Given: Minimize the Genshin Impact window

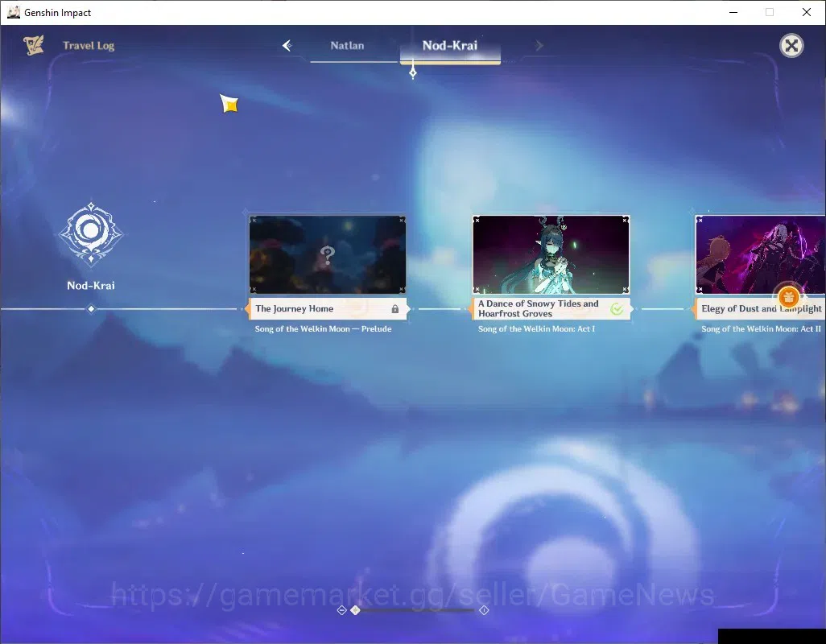Looking at the screenshot, I should (x=733, y=12).
